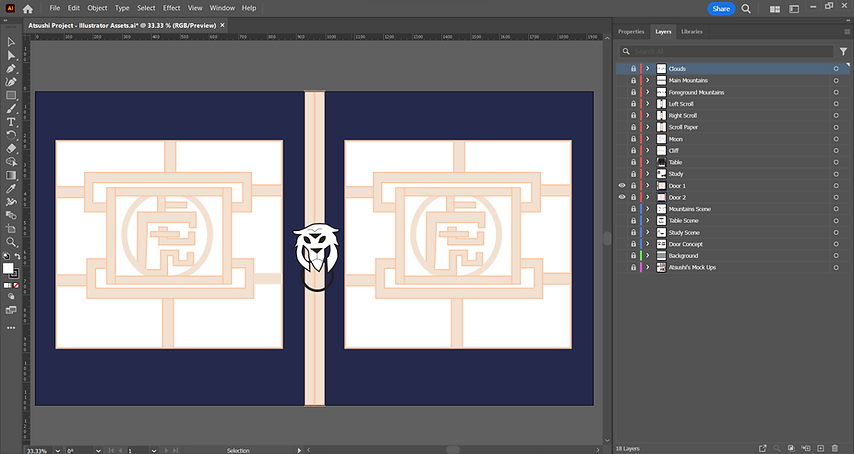Open the Object menu

[x=97, y=8]
